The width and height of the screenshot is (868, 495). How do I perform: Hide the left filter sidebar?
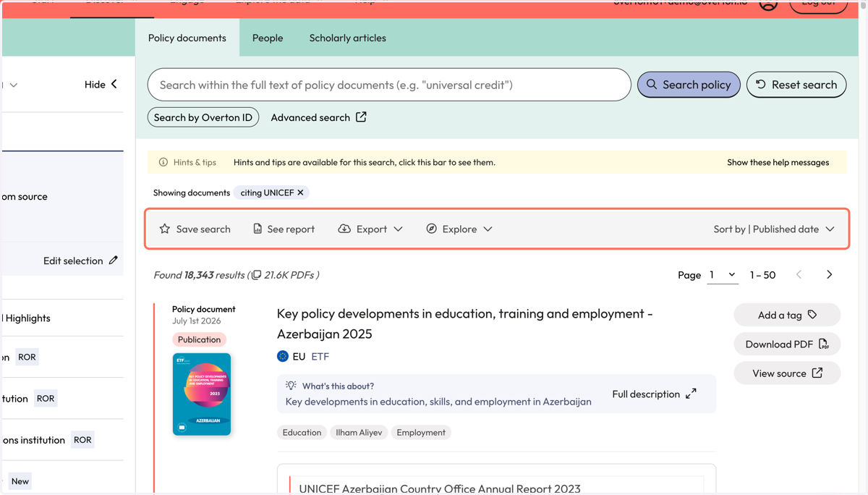101,84
